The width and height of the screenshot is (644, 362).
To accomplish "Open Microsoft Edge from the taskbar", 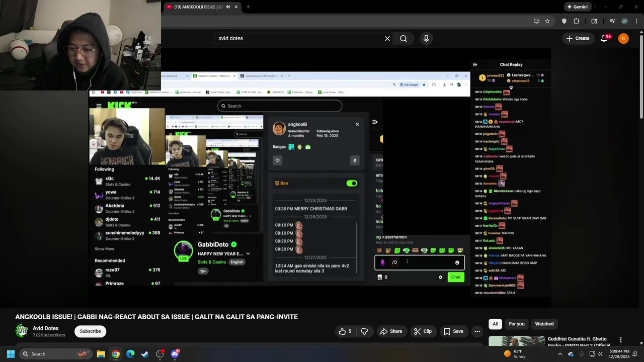I will click(130, 354).
